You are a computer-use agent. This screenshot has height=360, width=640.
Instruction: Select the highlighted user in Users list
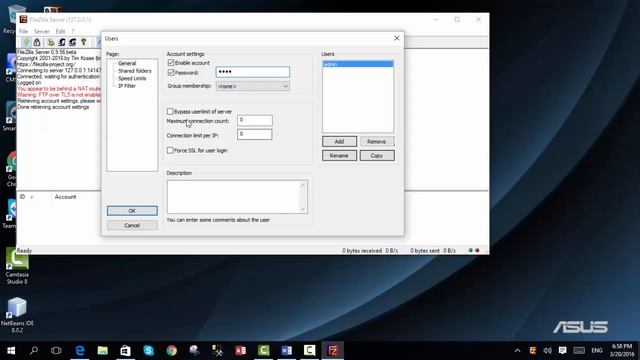point(358,64)
